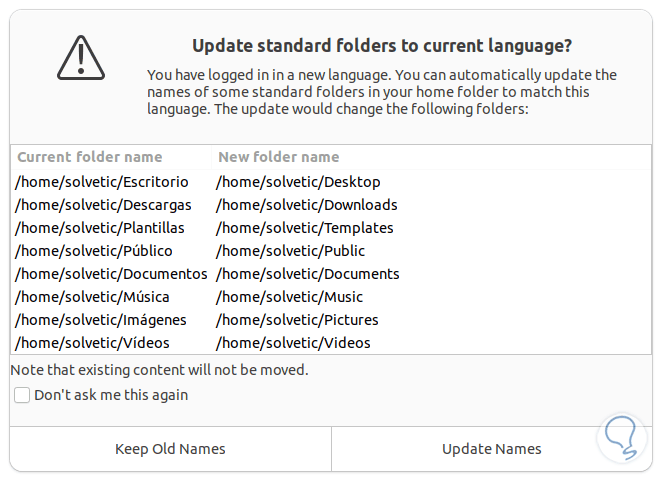662x481 pixels.
Task: Click the Current folder name column header
Action: pos(90,157)
